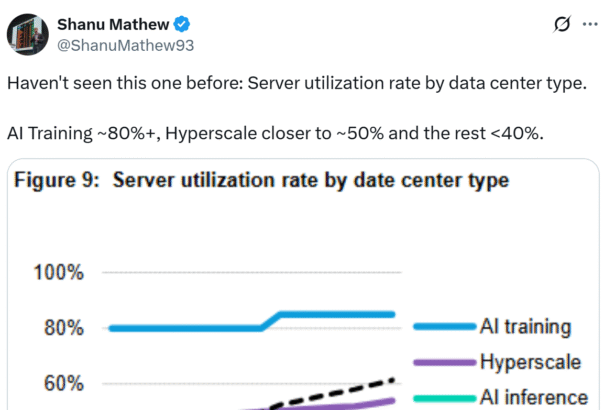Click the 80% y-axis label

(x=64, y=328)
